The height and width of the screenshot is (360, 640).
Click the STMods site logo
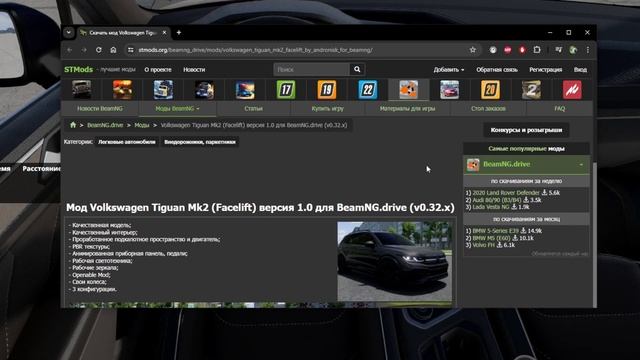pyautogui.click(x=78, y=69)
